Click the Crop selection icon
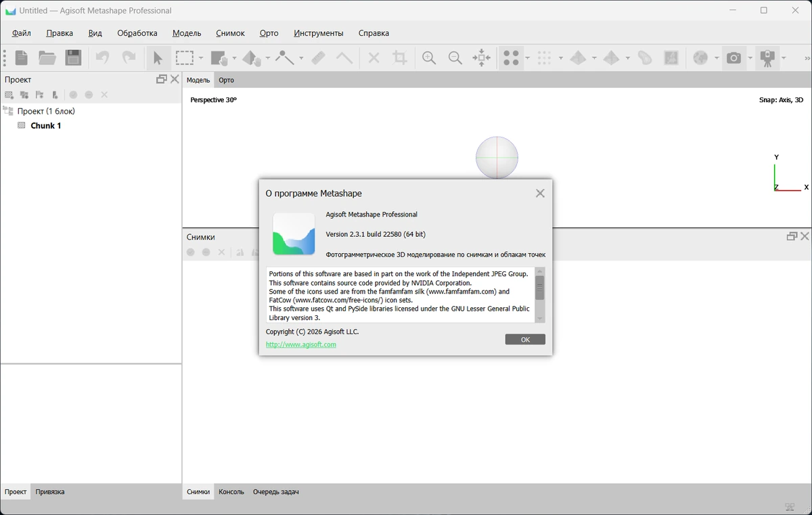 tap(400, 58)
